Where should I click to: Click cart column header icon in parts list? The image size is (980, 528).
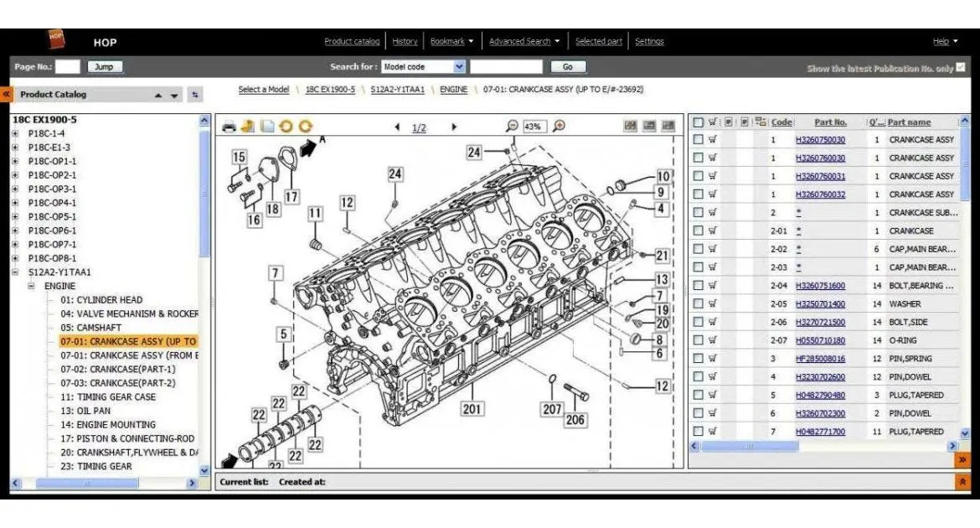pos(713,122)
